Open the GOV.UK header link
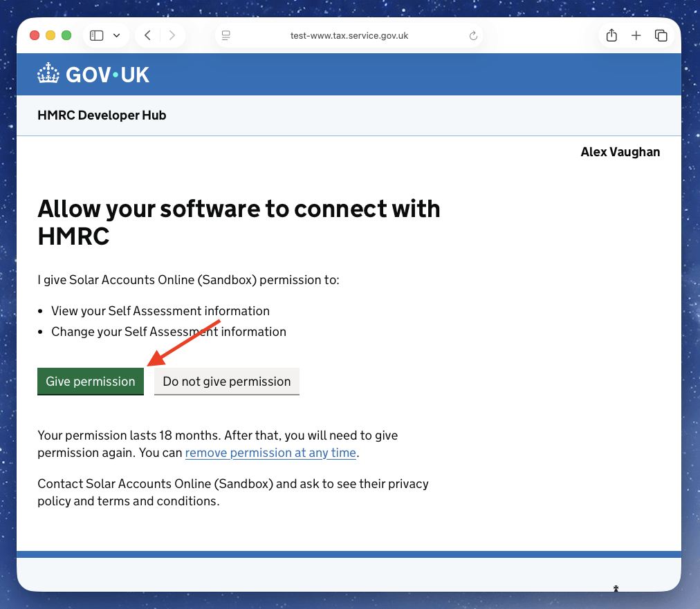 click(93, 74)
